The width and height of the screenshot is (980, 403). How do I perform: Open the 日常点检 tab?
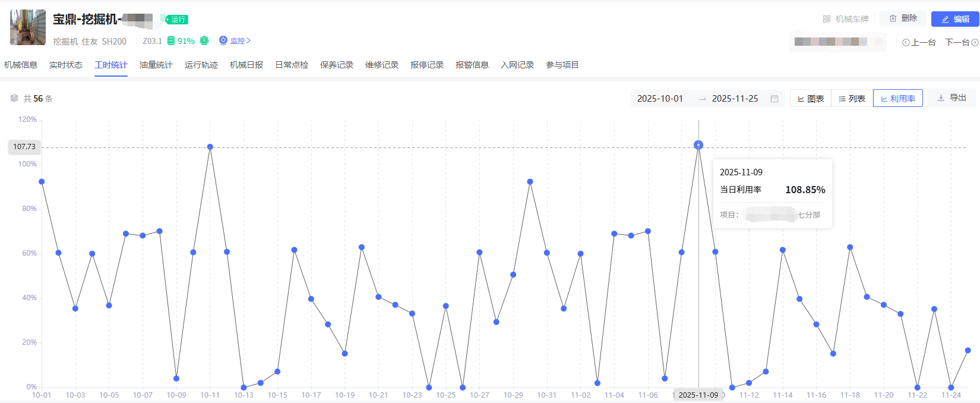coord(292,65)
